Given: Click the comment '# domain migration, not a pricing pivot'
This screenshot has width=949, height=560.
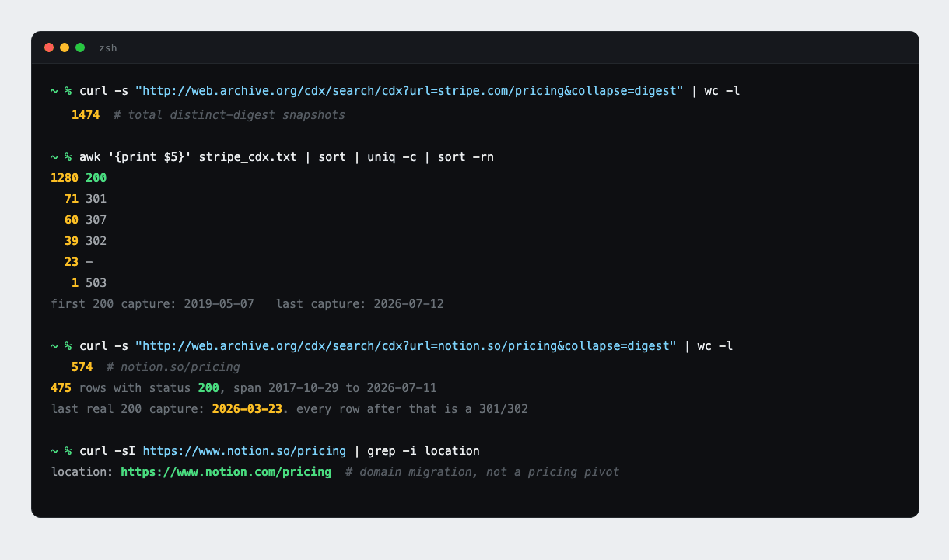Looking at the screenshot, I should (x=482, y=472).
